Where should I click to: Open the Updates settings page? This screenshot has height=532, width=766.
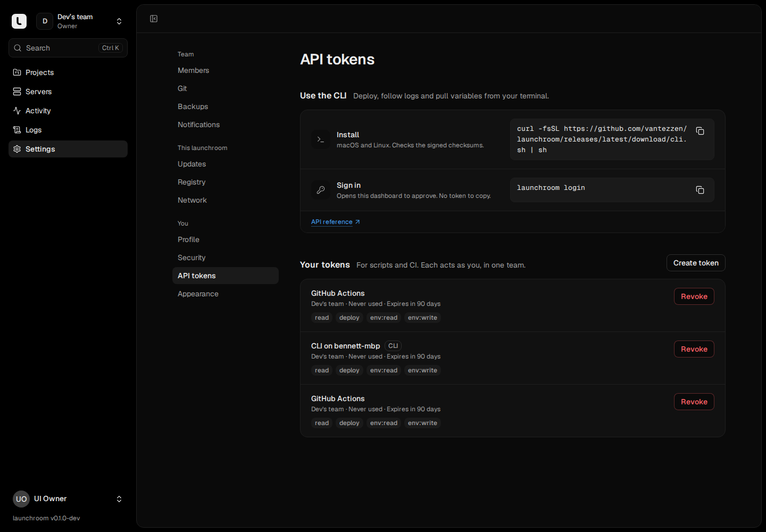point(226,164)
